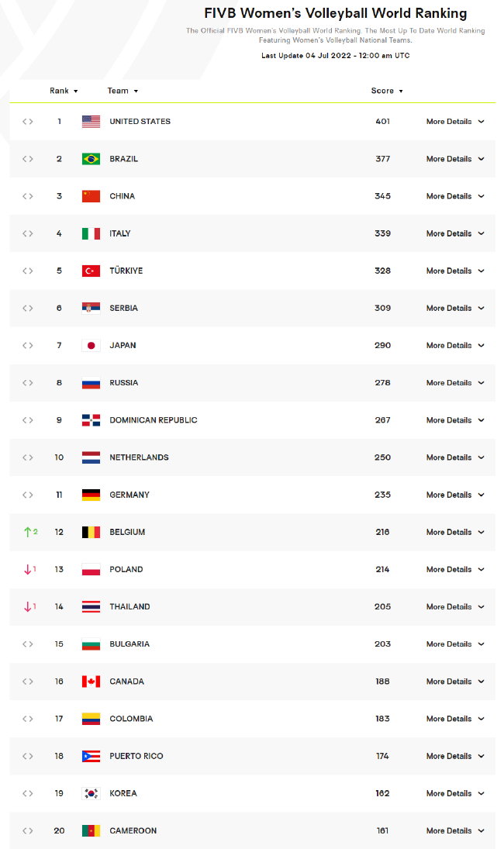
Task: Open the Score column sort dropdown
Action: pos(388,91)
